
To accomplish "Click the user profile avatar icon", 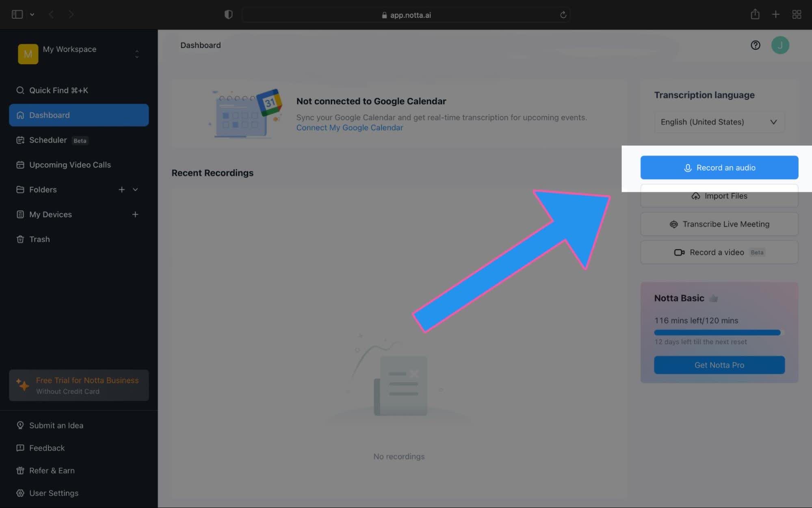I will pos(780,44).
